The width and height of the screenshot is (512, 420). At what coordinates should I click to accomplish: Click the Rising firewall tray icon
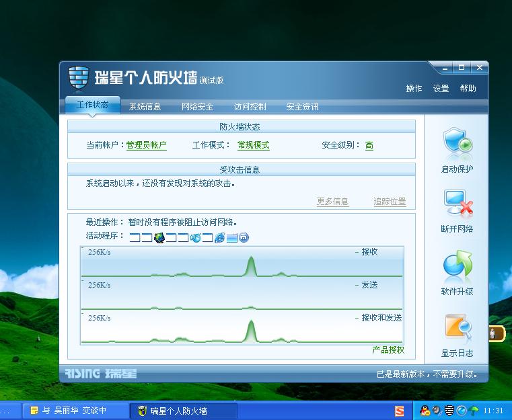[449, 411]
